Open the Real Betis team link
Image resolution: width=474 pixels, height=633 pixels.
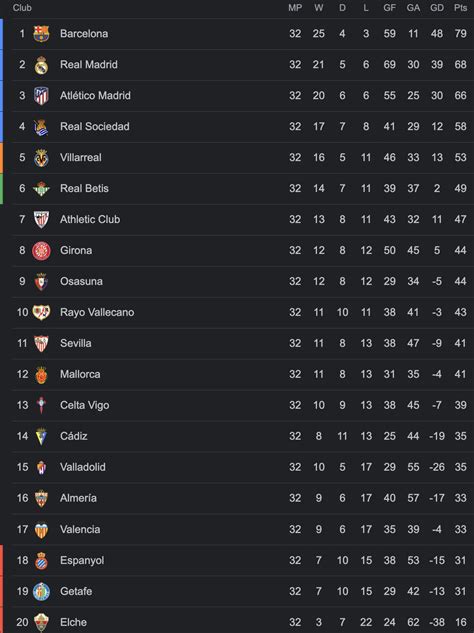(84, 189)
